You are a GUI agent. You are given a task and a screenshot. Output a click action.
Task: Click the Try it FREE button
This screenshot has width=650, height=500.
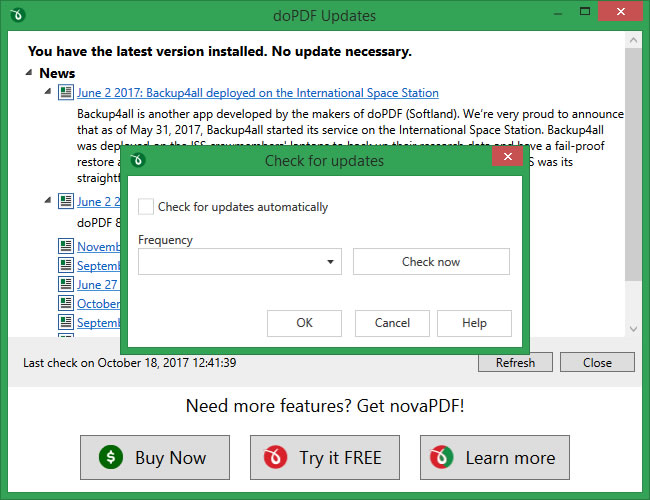click(x=325, y=458)
